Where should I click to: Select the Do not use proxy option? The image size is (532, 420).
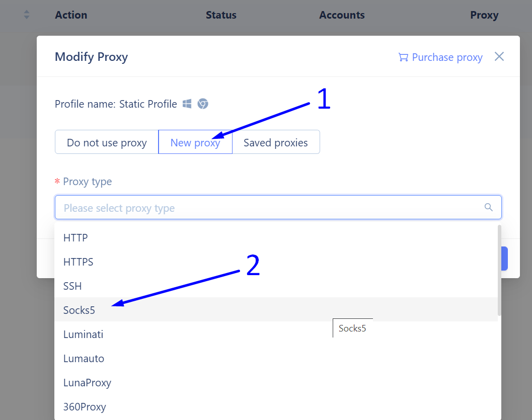(107, 142)
